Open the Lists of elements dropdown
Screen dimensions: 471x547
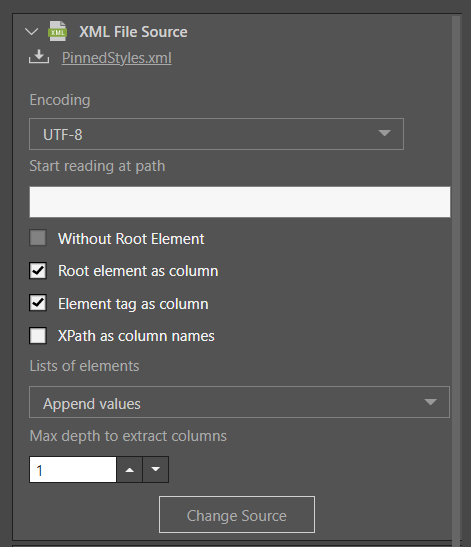239,402
